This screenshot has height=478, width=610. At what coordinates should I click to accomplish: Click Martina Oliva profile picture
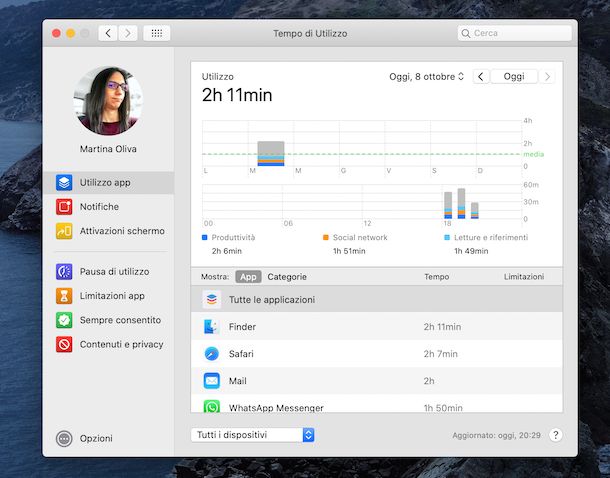pos(108,101)
